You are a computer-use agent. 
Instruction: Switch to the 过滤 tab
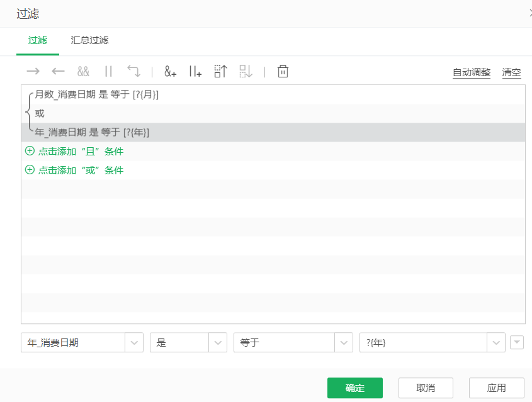point(38,40)
